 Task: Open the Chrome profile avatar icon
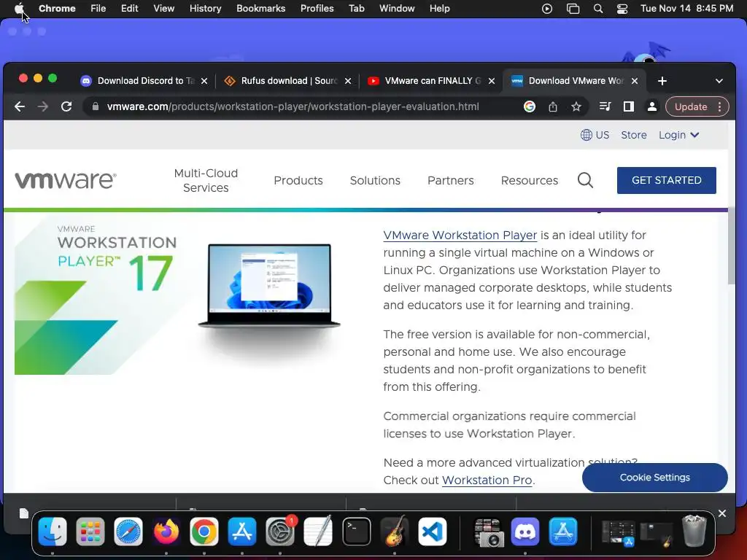651,106
